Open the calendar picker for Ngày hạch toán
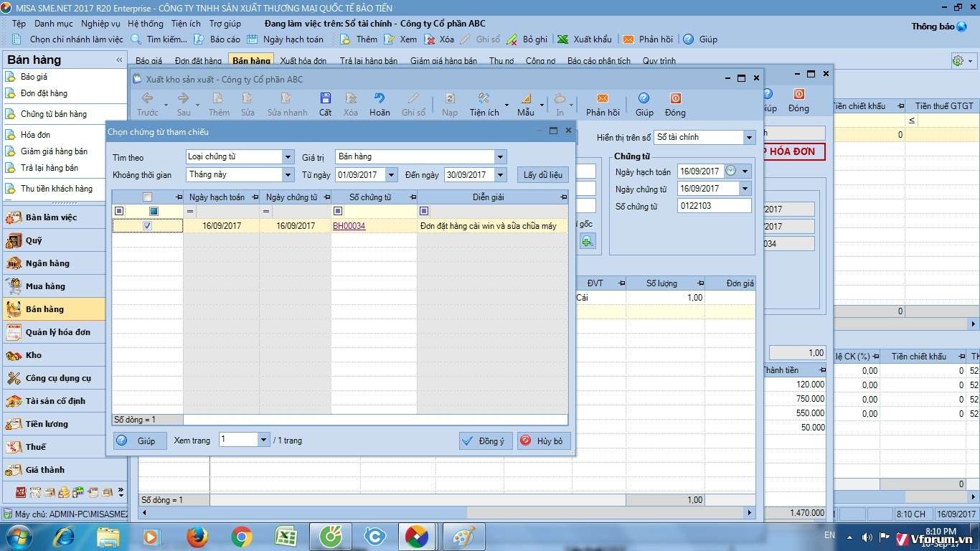 pyautogui.click(x=730, y=171)
